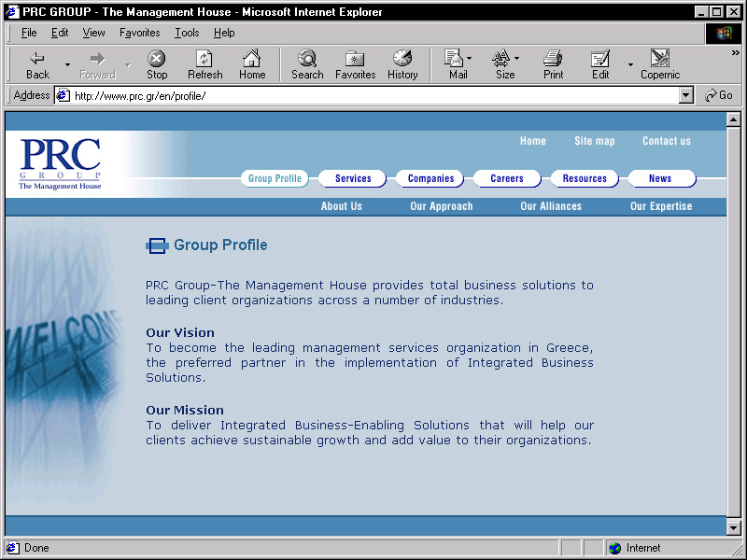This screenshot has width=747, height=560.
Task: Select the Group Profile tab
Action: [x=275, y=178]
